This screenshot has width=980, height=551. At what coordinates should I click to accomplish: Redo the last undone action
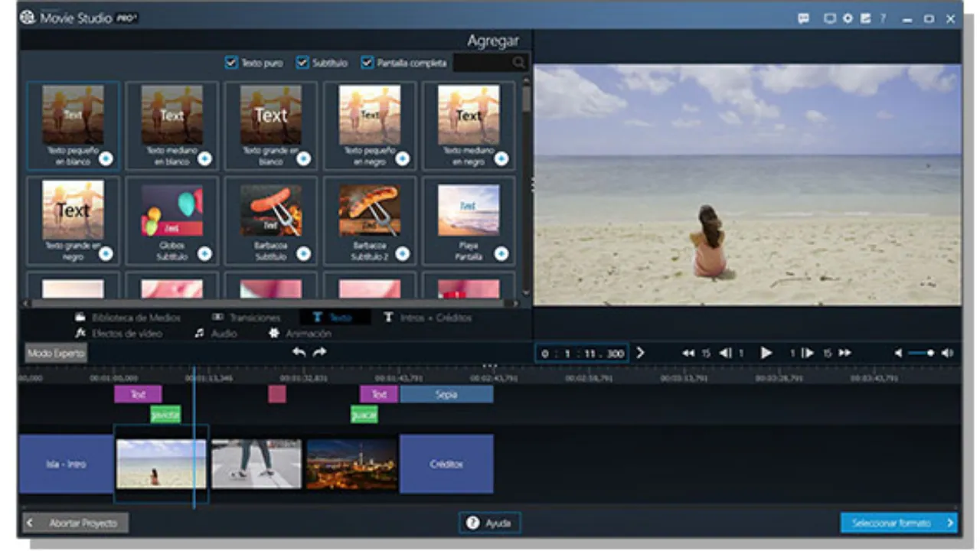tap(319, 352)
